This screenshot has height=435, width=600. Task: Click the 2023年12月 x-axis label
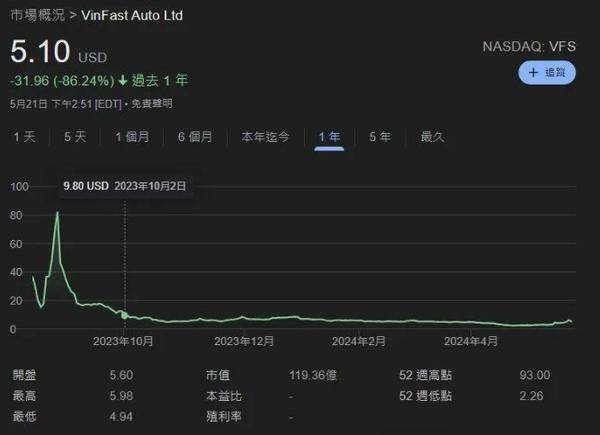pos(243,342)
